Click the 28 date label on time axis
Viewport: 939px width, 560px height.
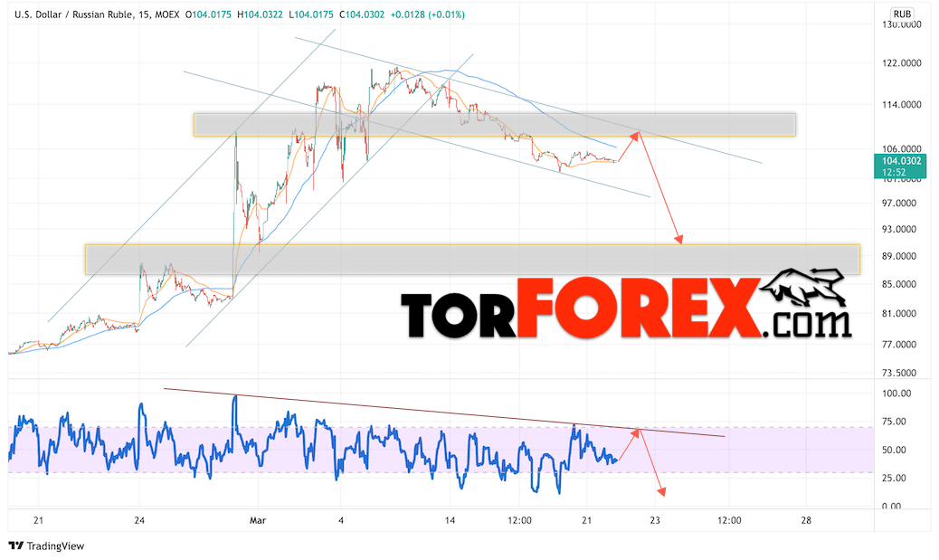click(806, 520)
